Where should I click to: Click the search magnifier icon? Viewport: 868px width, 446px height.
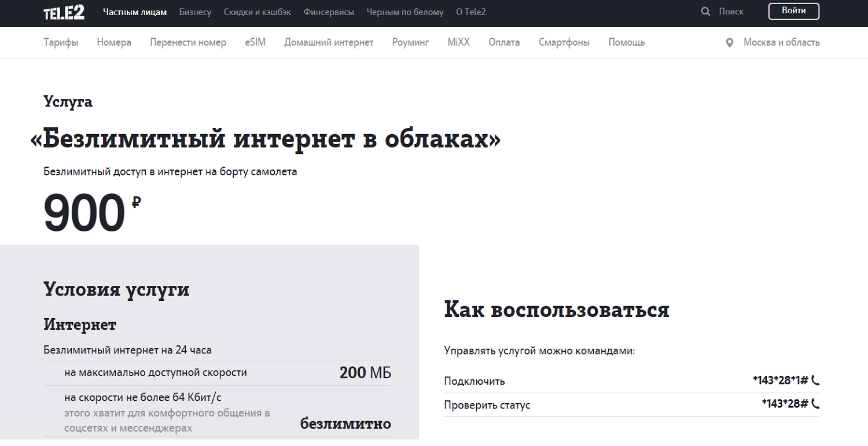tap(705, 12)
